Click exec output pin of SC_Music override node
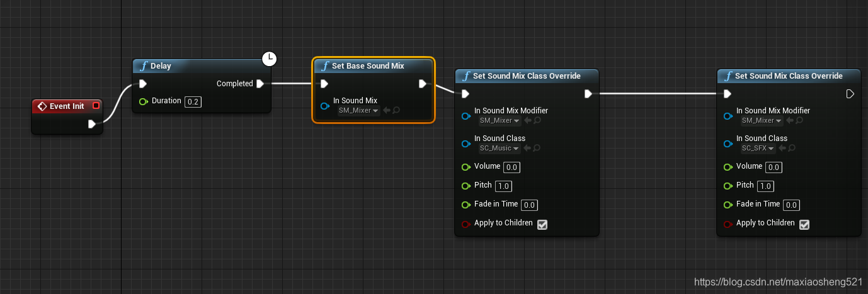Viewport: 868px width, 294px height. tap(588, 94)
